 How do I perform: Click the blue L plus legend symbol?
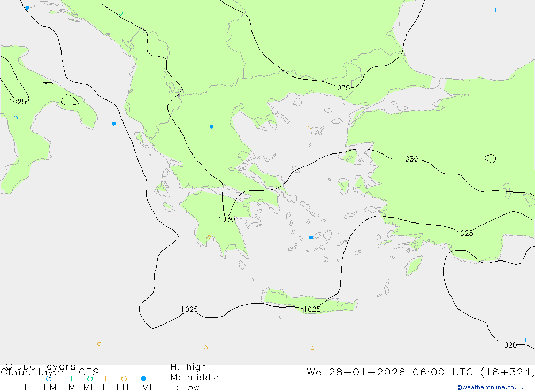(27, 379)
